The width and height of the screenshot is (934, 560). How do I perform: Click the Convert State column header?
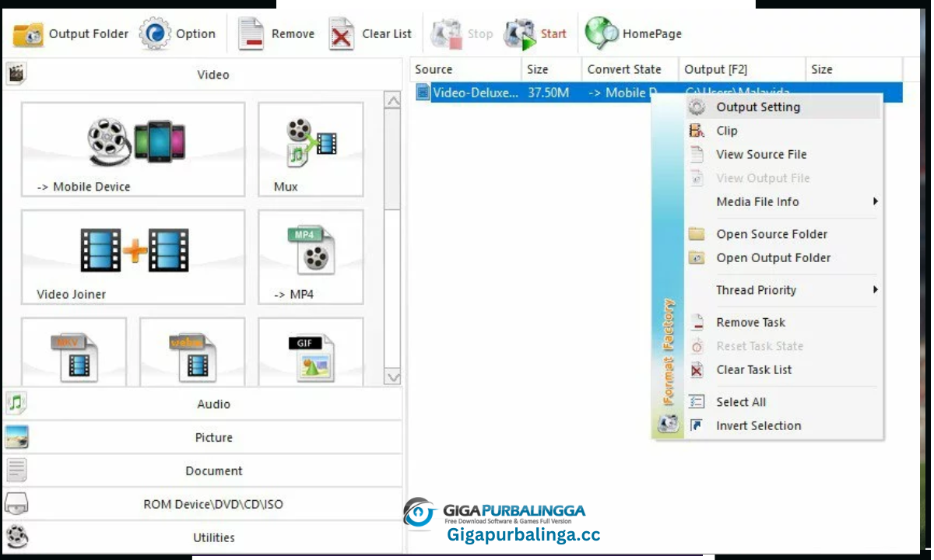[630, 69]
